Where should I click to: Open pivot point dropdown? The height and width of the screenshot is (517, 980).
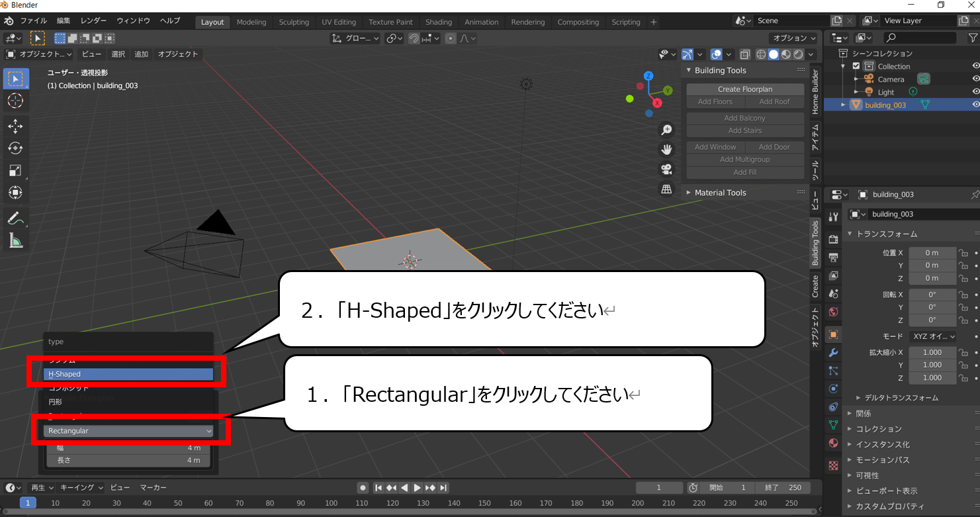click(394, 38)
